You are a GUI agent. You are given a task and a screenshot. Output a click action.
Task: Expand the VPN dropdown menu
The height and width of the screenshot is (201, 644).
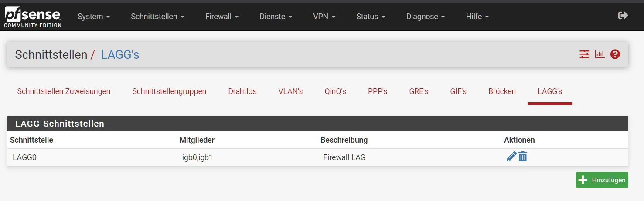coord(324,16)
